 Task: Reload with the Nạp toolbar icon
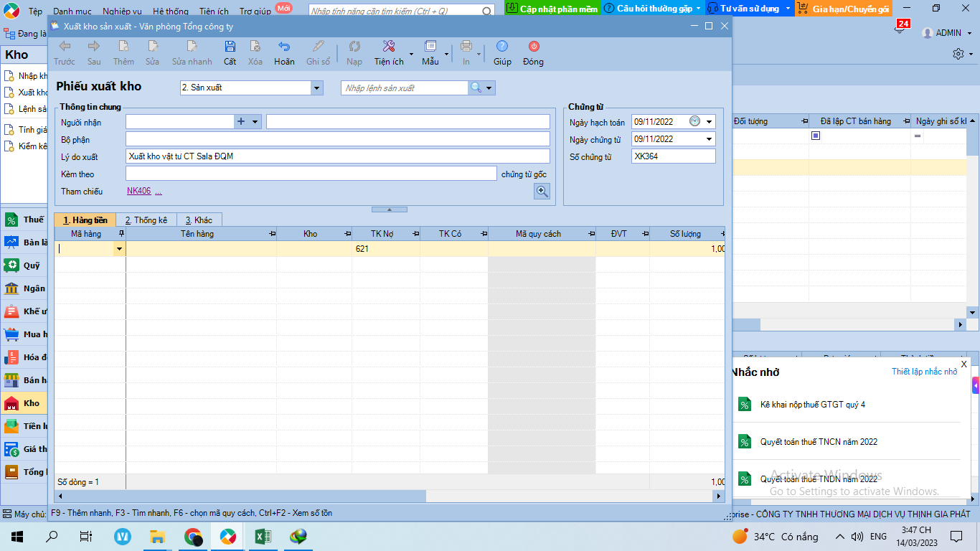[x=354, y=47]
